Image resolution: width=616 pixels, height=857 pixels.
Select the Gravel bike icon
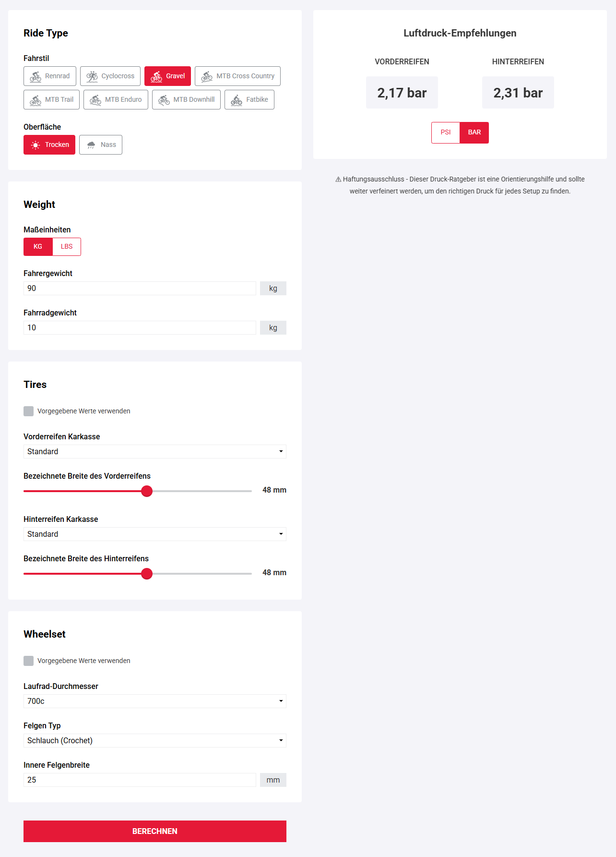coord(157,76)
